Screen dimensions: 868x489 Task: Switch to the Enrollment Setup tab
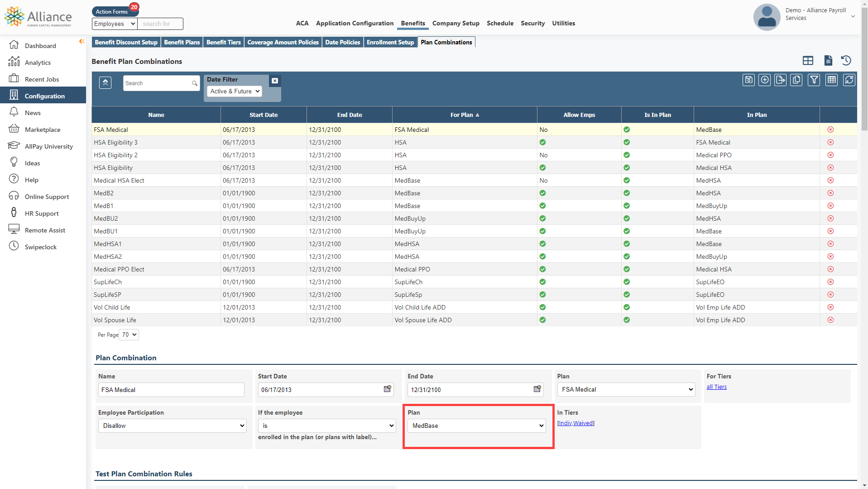click(390, 42)
